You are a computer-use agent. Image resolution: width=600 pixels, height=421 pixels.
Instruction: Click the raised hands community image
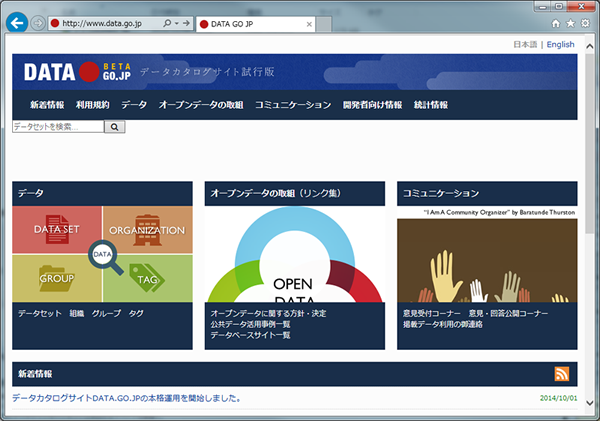(x=487, y=260)
